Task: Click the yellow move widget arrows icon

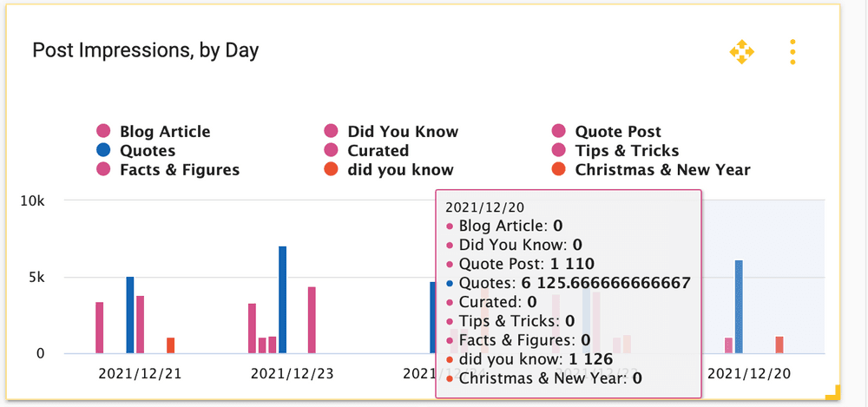Action: pos(741,52)
